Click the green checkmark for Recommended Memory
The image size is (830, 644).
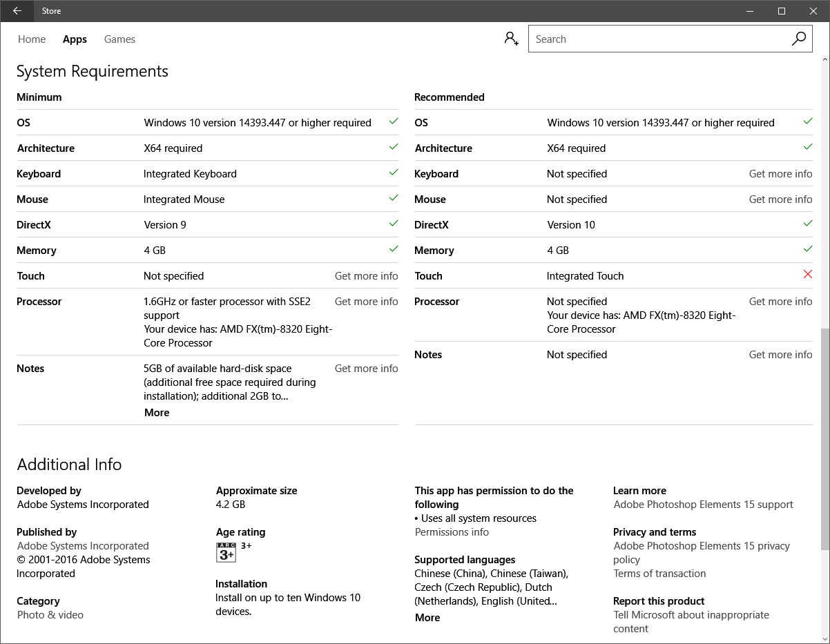click(x=807, y=249)
